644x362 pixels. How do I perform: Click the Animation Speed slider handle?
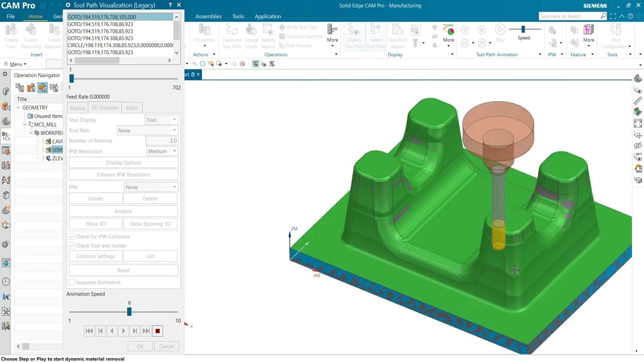(129, 312)
